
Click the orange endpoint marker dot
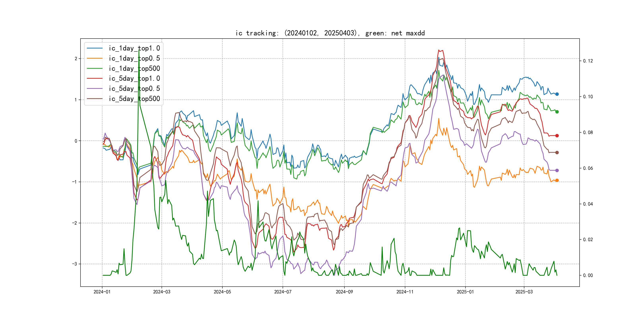pyautogui.click(x=557, y=180)
